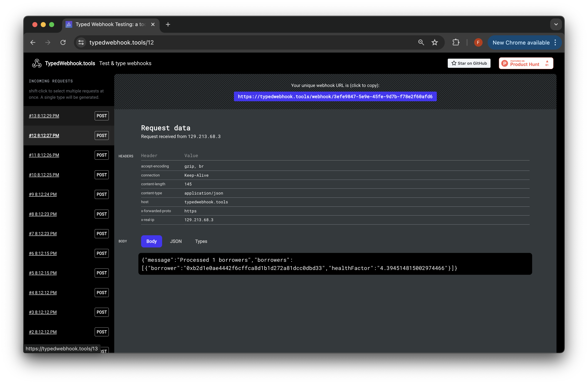This screenshot has width=588, height=384.
Task: Click POST badge on request #4
Action: coord(102,293)
